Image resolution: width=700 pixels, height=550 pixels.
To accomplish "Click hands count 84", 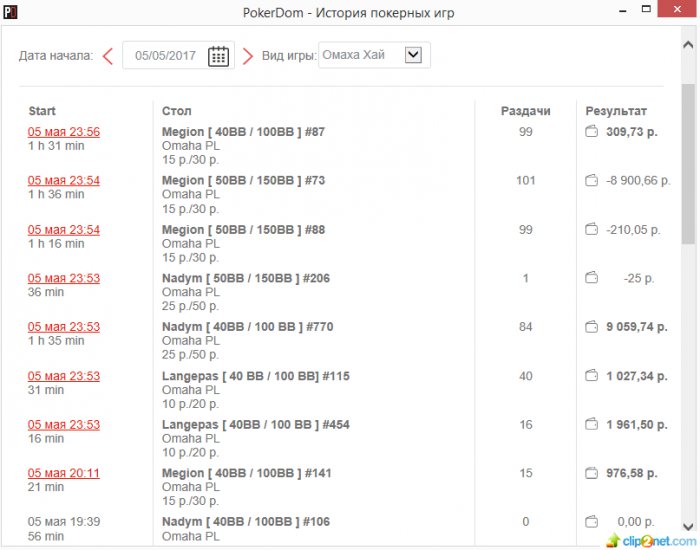I will pyautogui.click(x=525, y=327).
